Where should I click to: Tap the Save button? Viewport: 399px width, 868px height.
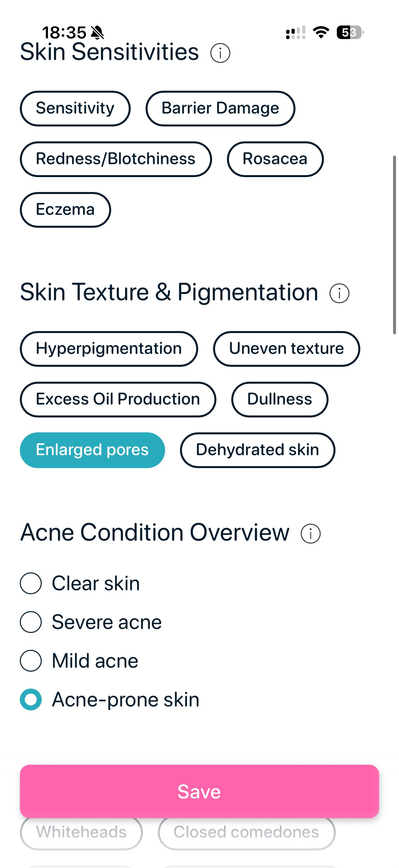(x=199, y=792)
